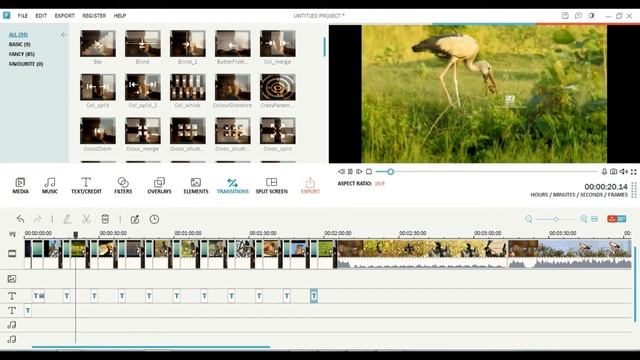
Task: Open the Register menu
Action: (x=94, y=16)
